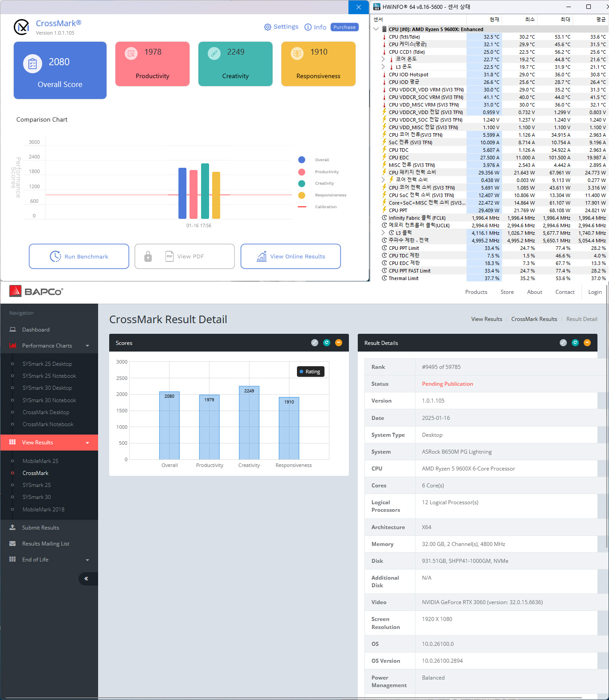Open SYSmark 30 Desktop chart
The image size is (609, 700).
tap(47, 388)
